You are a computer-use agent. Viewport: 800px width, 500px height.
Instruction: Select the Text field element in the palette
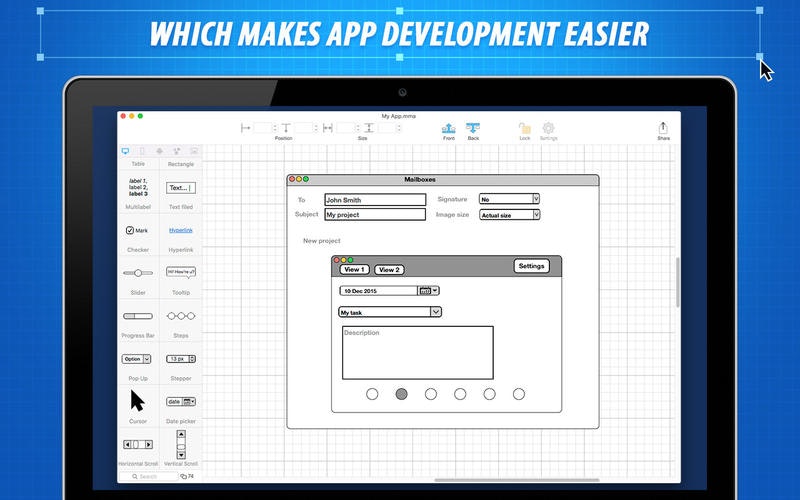click(x=181, y=188)
